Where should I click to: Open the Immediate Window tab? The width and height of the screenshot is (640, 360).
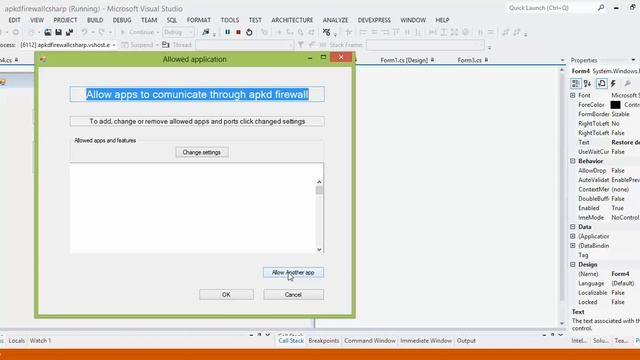pos(426,340)
